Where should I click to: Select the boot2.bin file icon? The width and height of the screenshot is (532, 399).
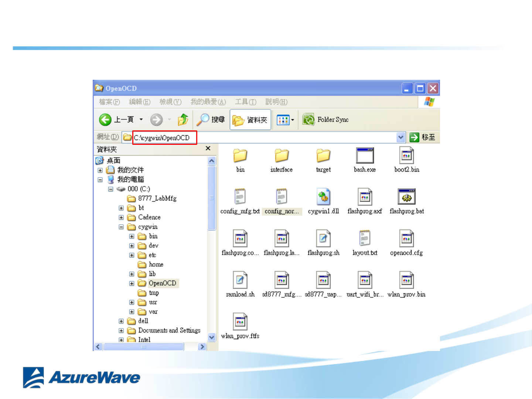[x=406, y=156]
